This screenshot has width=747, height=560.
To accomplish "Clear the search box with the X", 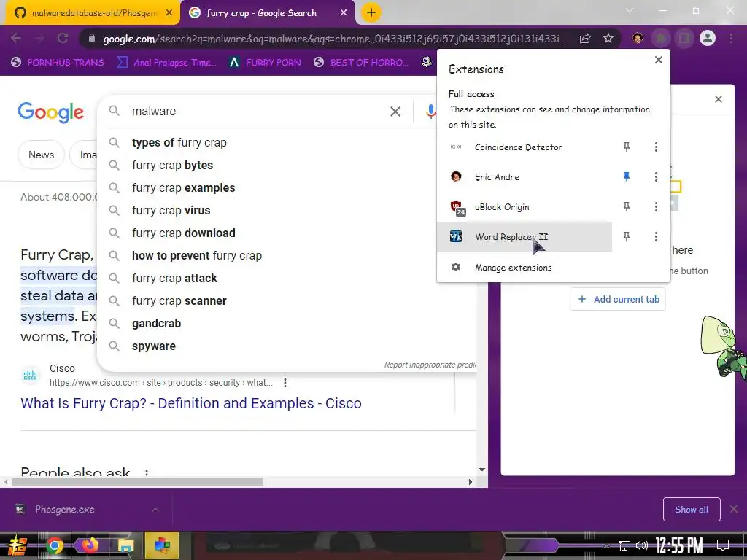I will [395, 112].
